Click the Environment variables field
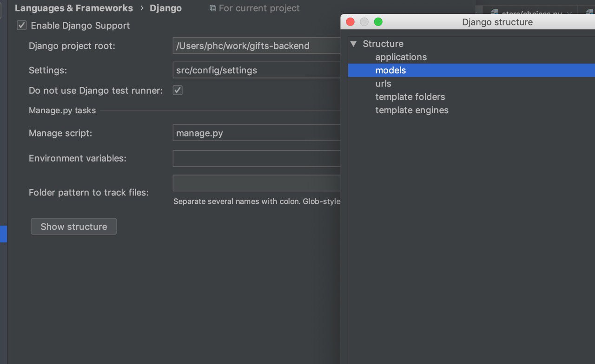The width and height of the screenshot is (595, 364). tap(257, 158)
